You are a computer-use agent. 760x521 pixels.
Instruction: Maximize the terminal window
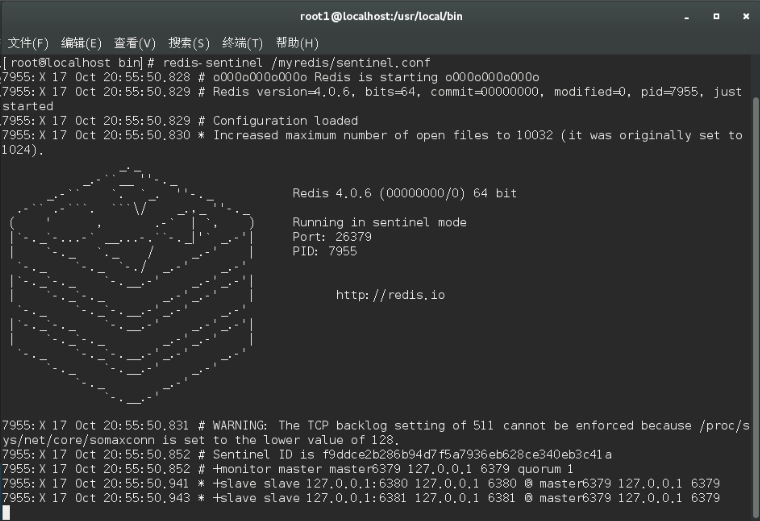(716, 16)
